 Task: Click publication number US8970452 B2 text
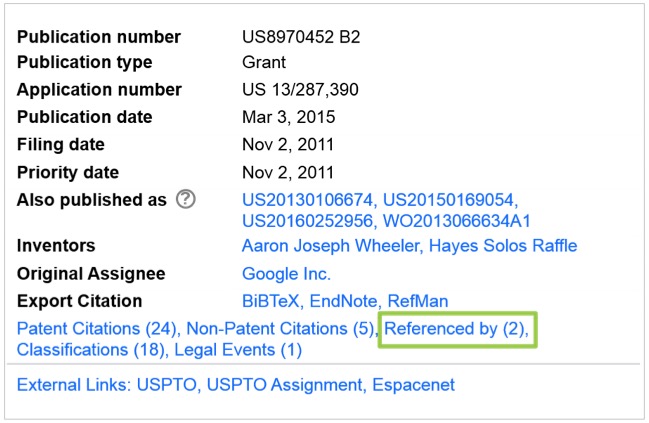tap(301, 38)
